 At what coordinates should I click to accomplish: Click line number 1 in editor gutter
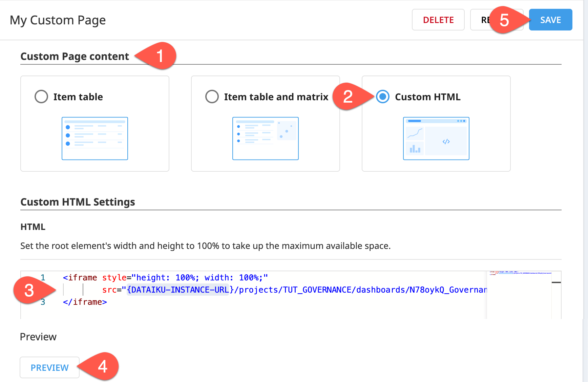click(x=43, y=278)
